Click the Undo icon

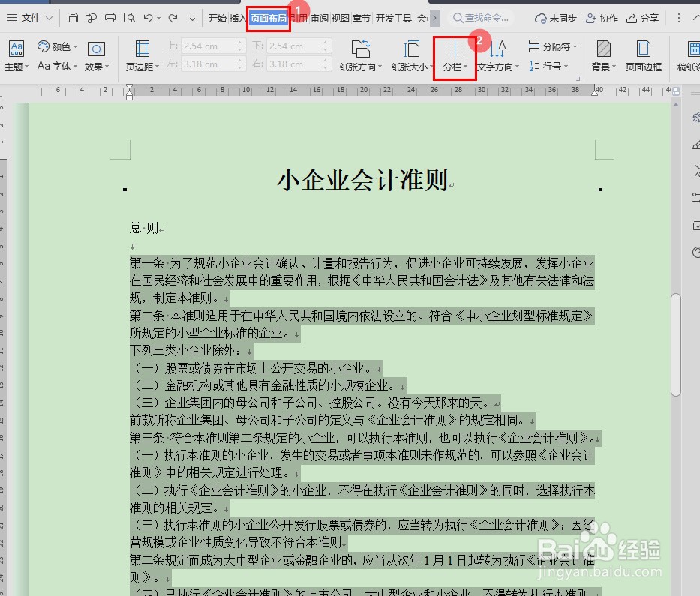pyautogui.click(x=149, y=16)
